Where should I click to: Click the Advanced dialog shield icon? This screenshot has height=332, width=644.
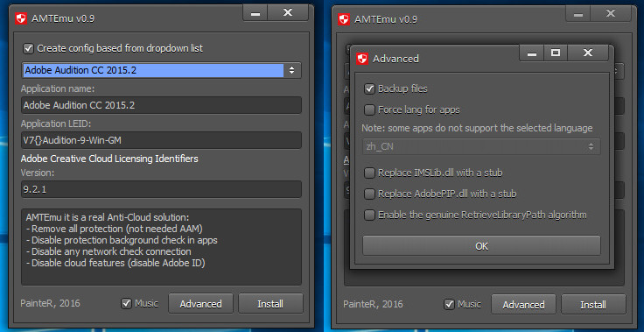click(361, 59)
